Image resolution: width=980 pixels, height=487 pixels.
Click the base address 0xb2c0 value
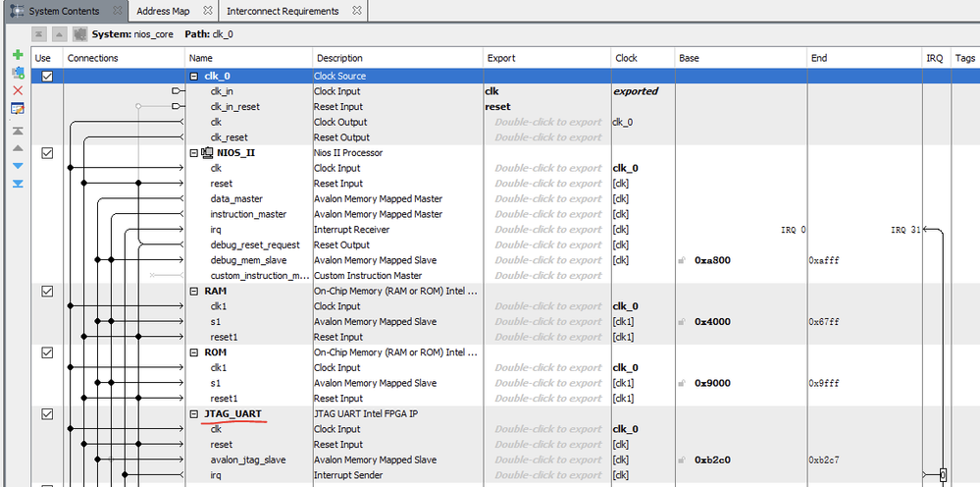pyautogui.click(x=712, y=460)
